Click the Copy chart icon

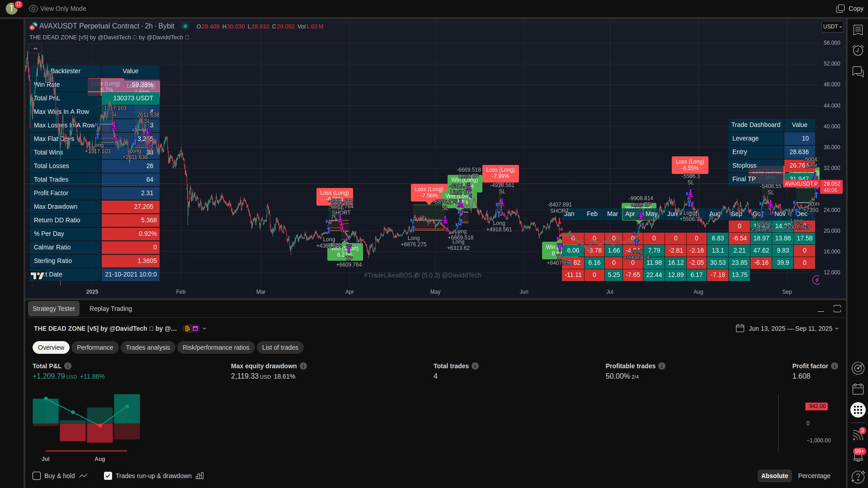tap(840, 9)
